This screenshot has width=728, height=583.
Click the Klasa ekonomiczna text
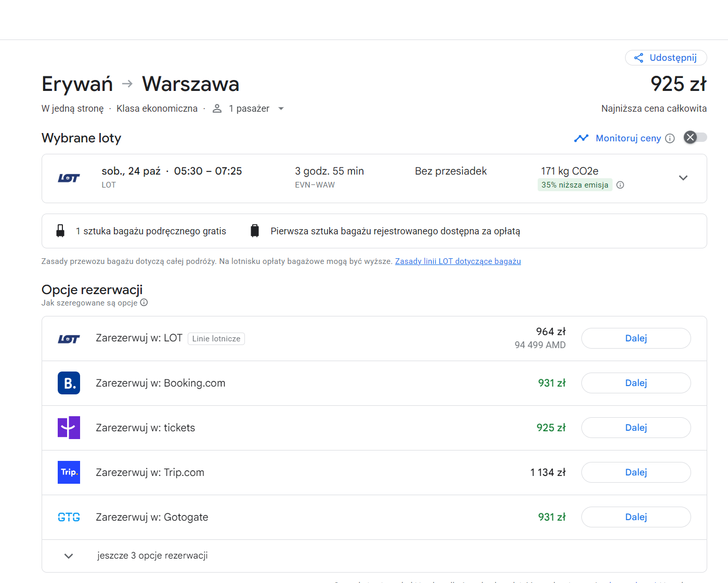(157, 109)
